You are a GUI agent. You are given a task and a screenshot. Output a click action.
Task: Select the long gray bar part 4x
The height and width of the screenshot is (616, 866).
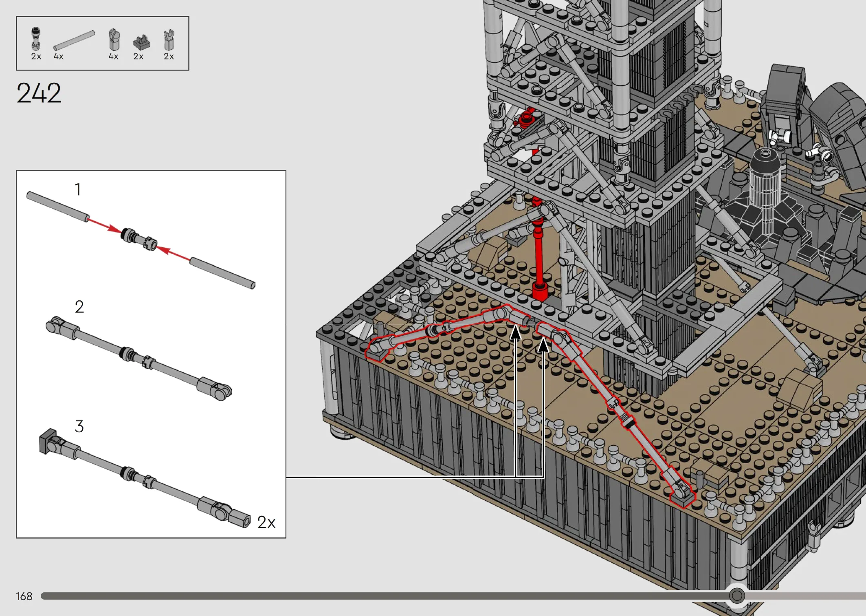tap(74, 40)
